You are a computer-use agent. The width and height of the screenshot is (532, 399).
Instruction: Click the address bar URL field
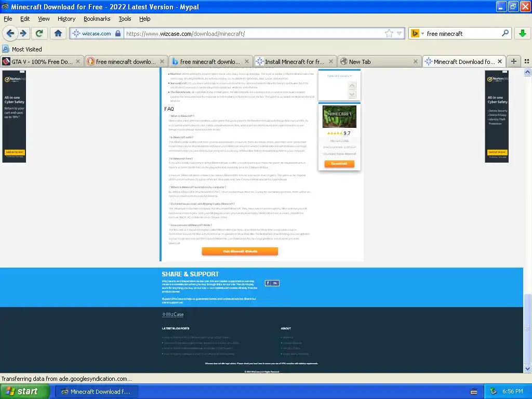pos(255,33)
